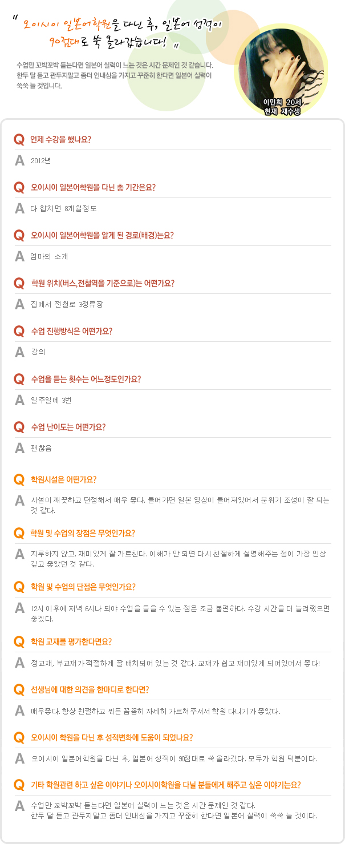Click the A icon next to '일주일에 3번'

click(19, 400)
